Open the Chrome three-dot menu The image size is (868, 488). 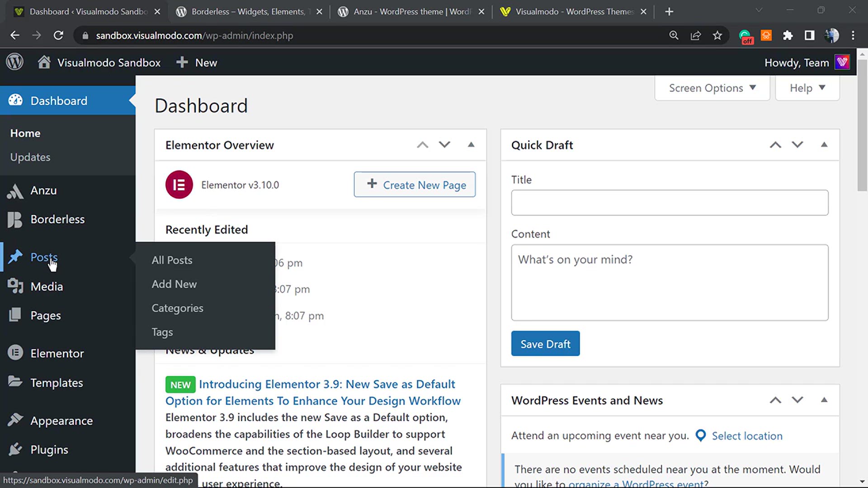coord(853,35)
